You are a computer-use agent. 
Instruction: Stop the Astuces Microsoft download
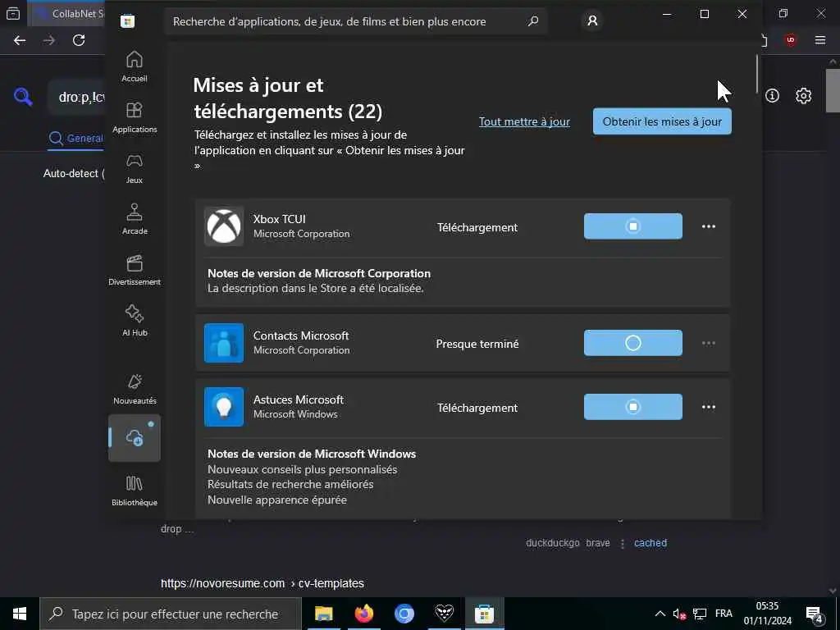633,407
